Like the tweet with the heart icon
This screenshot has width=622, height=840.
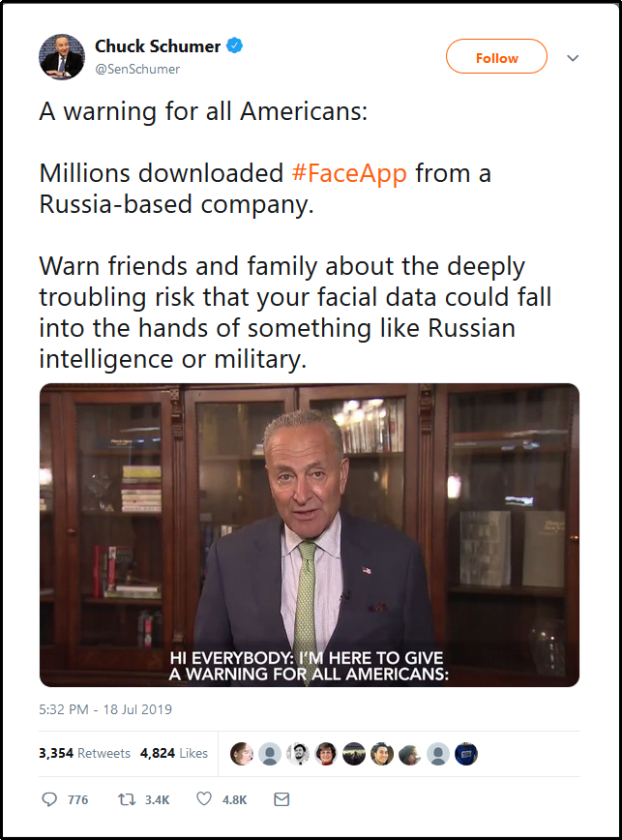coord(204,799)
